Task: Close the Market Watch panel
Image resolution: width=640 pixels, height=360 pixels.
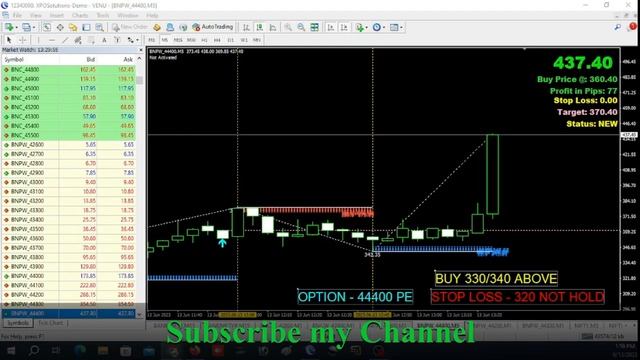Action: (141, 50)
